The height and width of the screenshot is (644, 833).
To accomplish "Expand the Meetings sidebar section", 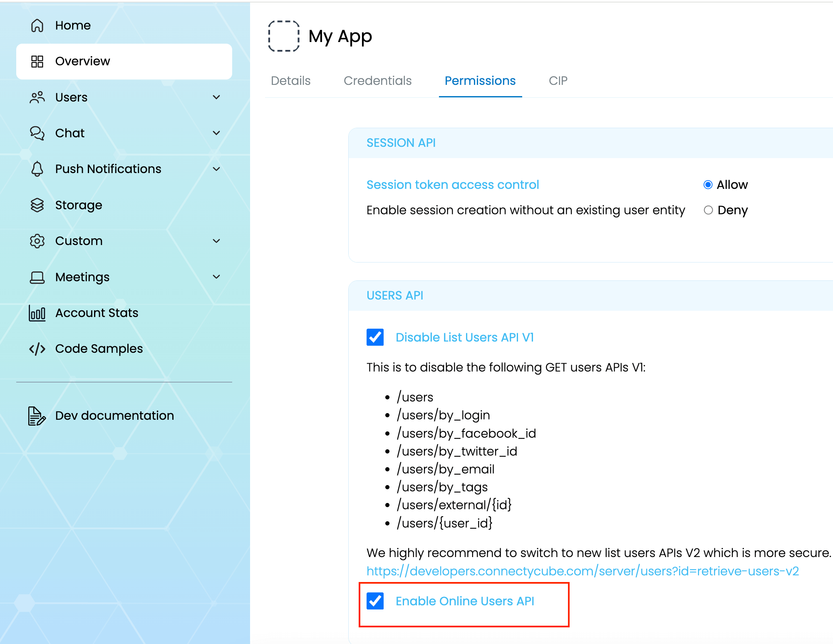I will tap(216, 277).
